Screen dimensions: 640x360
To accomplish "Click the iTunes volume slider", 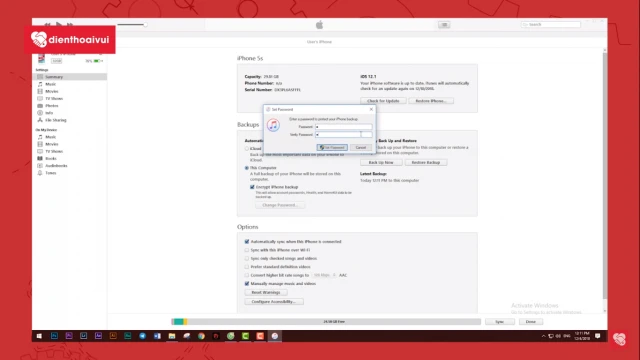I will (132, 25).
